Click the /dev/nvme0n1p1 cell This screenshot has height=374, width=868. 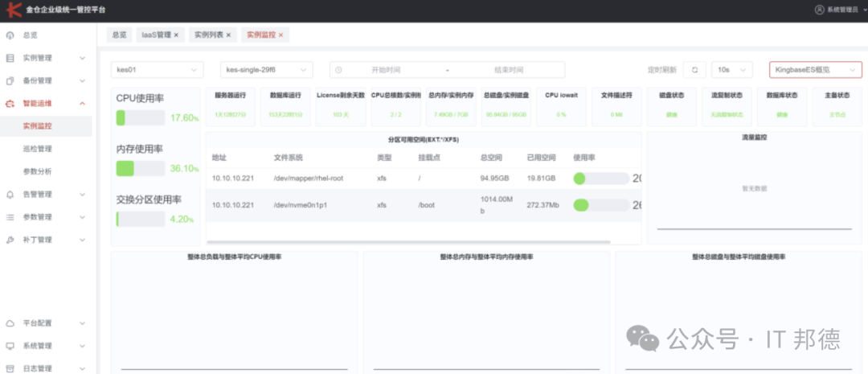click(301, 205)
